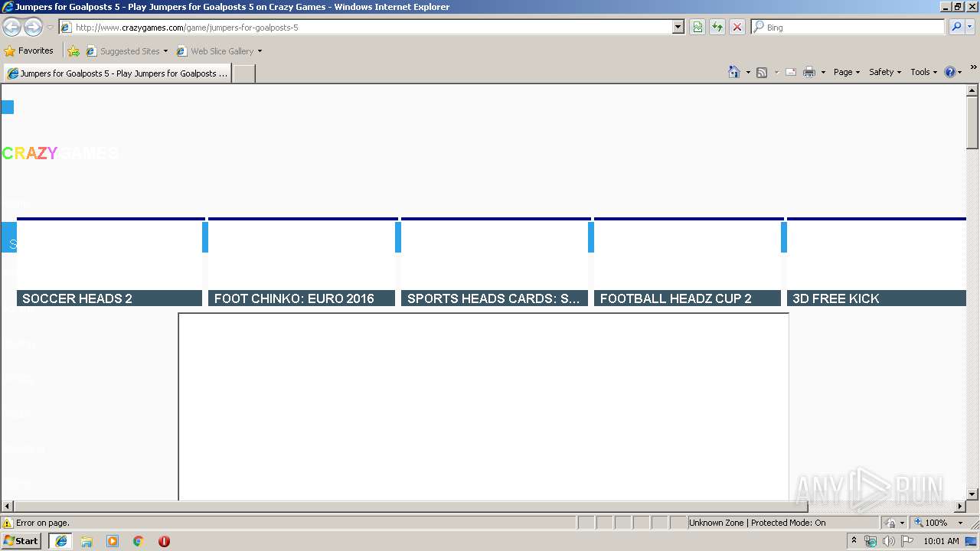Click the RSS Feeds icon
This screenshot has width=980, height=551.
coord(762,72)
